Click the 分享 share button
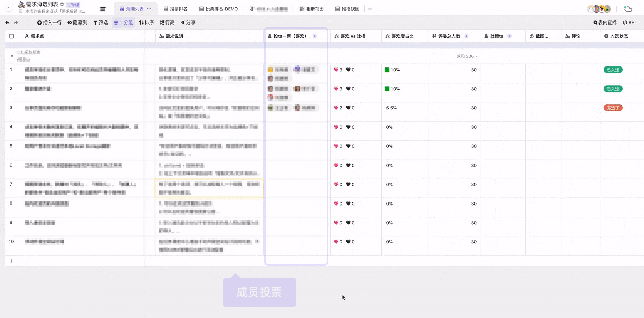The height and width of the screenshot is (318, 644). tap(188, 22)
